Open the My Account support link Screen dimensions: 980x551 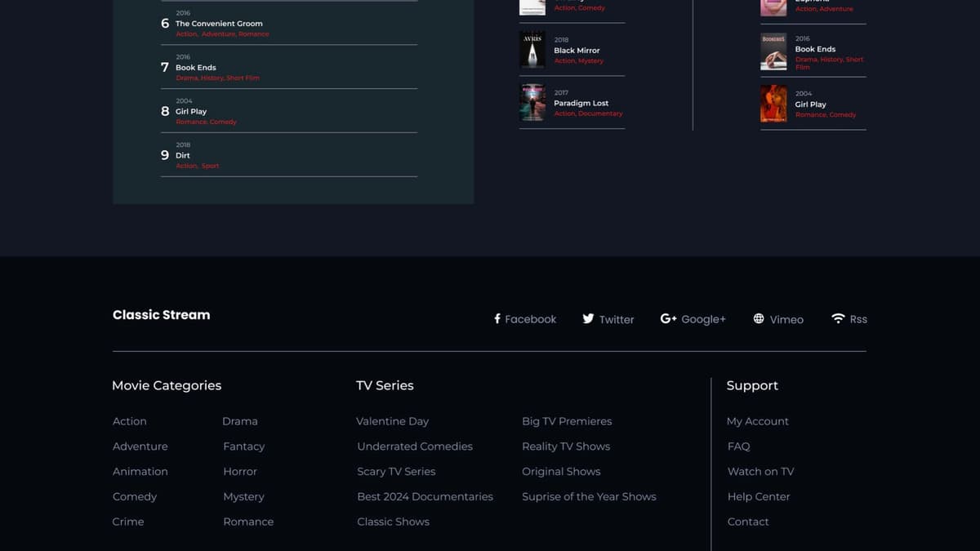(757, 420)
